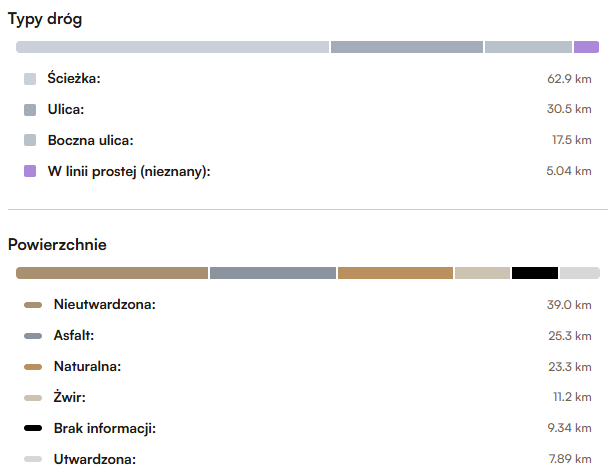Click the Naturalna 23.3 km value
Viewport: 612px width, 475px height.
click(570, 366)
